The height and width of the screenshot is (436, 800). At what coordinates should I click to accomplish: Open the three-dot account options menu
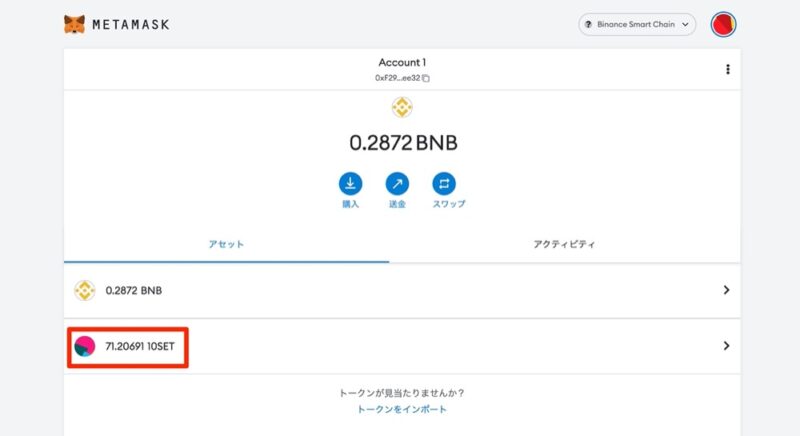[x=728, y=69]
